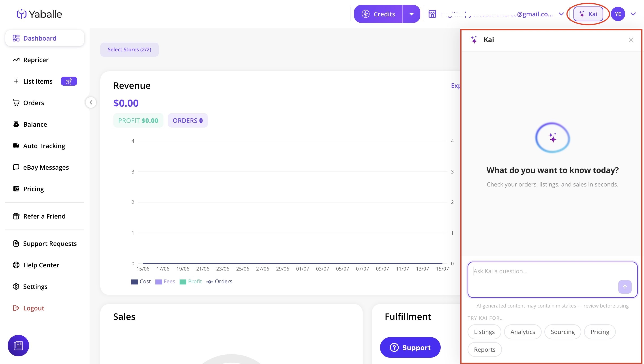Click the Yaballe logo
This screenshot has width=644, height=364.
[39, 14]
